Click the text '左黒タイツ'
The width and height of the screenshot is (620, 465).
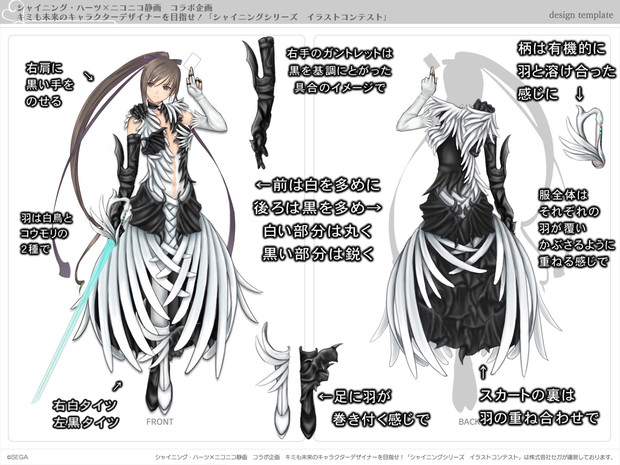86,422
